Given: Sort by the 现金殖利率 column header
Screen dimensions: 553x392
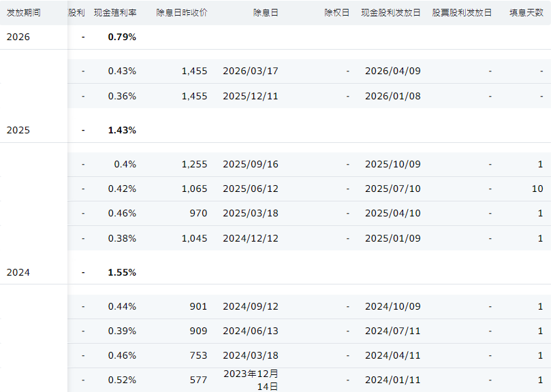Looking at the screenshot, I should [114, 13].
